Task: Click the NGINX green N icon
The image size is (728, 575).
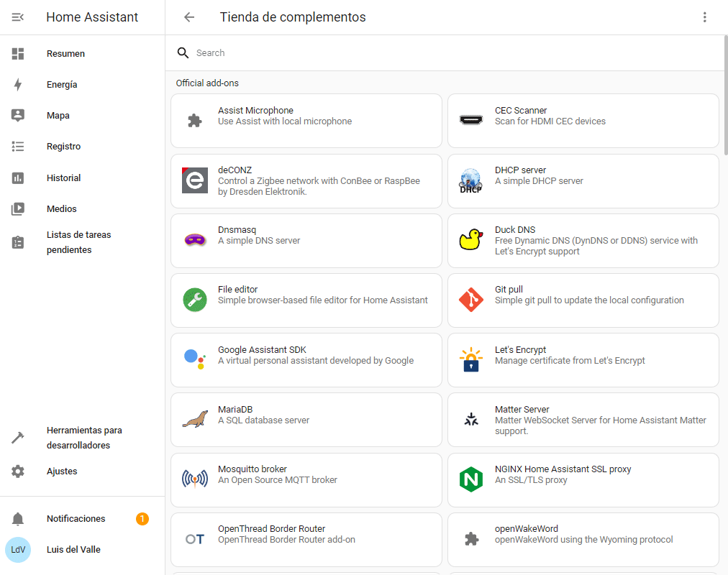Action: [470, 479]
